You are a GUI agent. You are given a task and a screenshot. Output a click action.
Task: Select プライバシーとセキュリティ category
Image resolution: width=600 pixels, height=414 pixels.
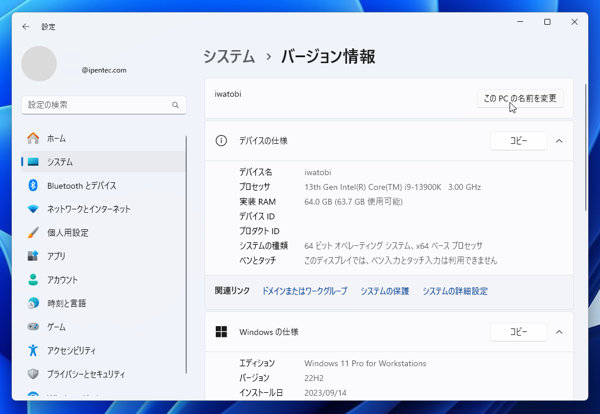point(103,374)
